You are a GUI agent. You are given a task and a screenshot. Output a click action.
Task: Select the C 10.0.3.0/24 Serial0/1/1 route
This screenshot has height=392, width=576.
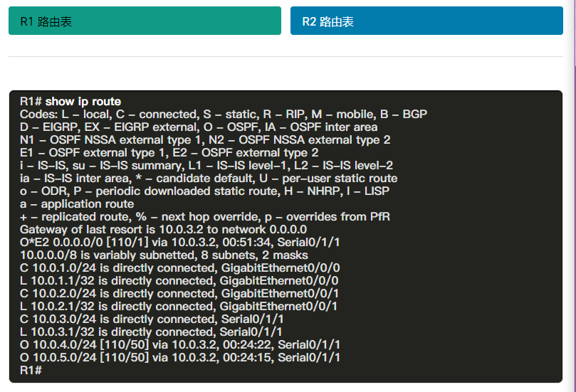point(151,319)
